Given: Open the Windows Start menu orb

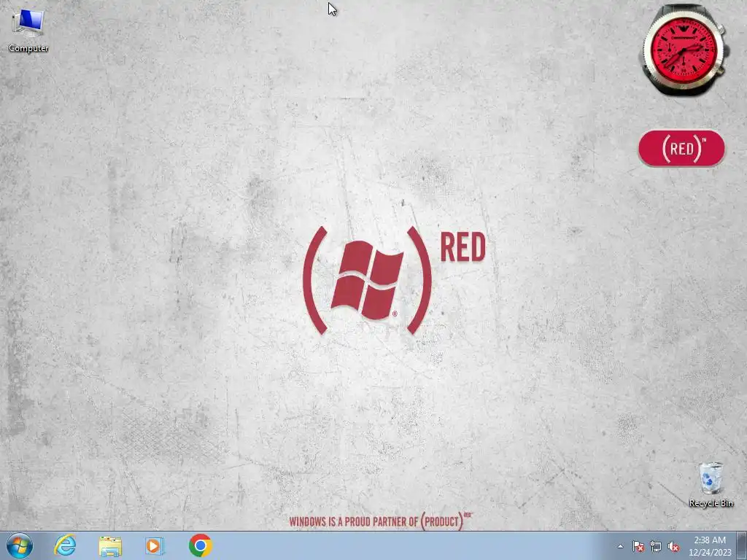Looking at the screenshot, I should click(x=20, y=545).
